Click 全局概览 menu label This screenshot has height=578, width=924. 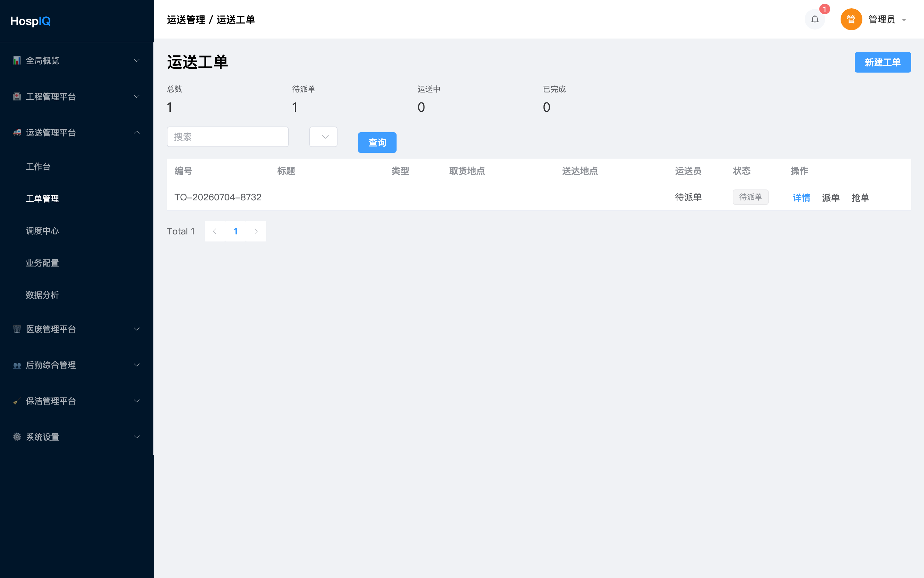point(42,60)
